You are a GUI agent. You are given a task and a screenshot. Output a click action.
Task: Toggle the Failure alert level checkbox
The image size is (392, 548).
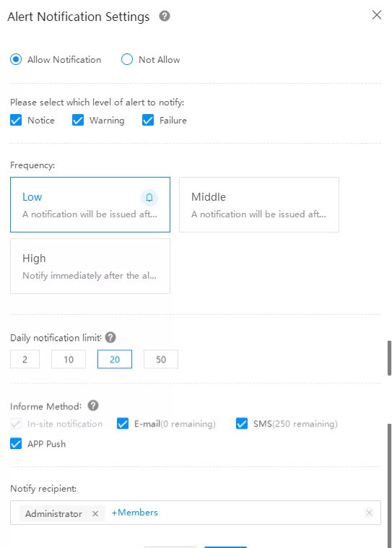pos(148,121)
